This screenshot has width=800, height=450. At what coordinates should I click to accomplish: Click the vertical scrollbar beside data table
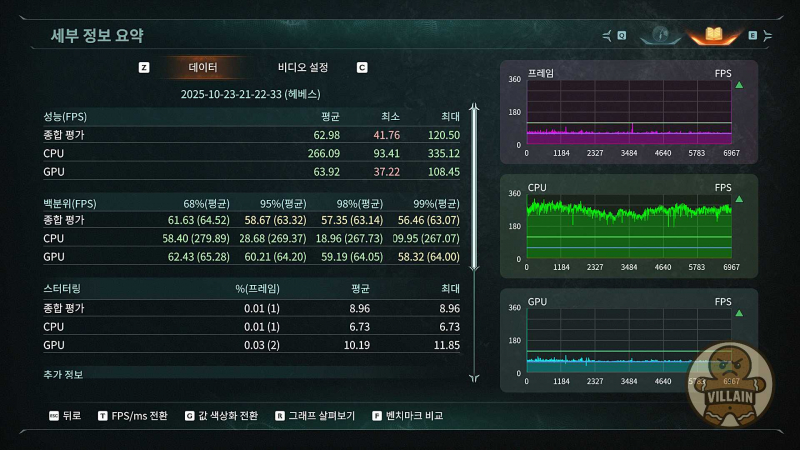click(x=474, y=190)
